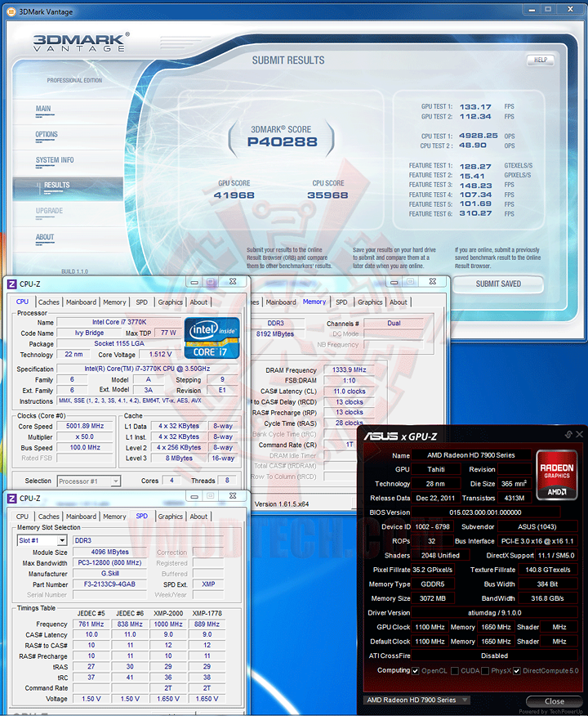The height and width of the screenshot is (716, 588).
Task: Open About tab in top CPU-Z window
Action: coord(198,302)
